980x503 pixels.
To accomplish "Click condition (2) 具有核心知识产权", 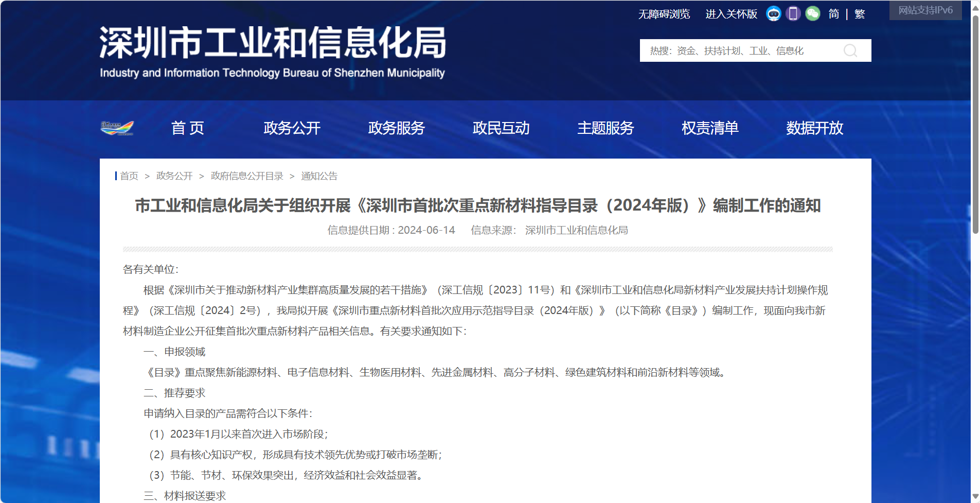I will (x=296, y=455).
